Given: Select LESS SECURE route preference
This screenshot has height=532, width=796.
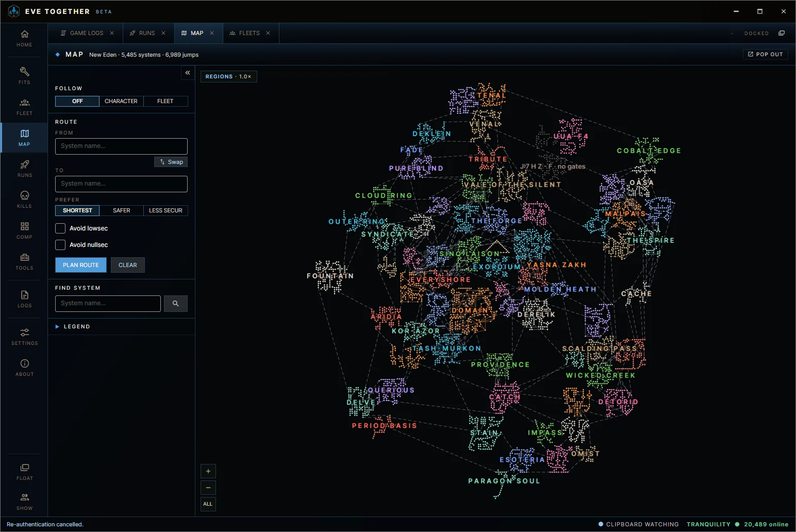Looking at the screenshot, I should [165, 210].
